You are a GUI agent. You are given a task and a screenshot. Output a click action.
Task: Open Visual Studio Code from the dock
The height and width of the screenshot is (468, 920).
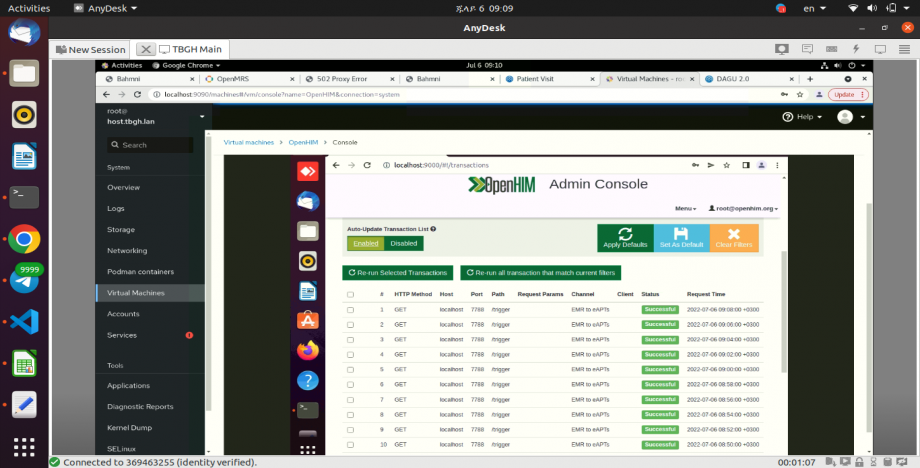pyautogui.click(x=24, y=322)
